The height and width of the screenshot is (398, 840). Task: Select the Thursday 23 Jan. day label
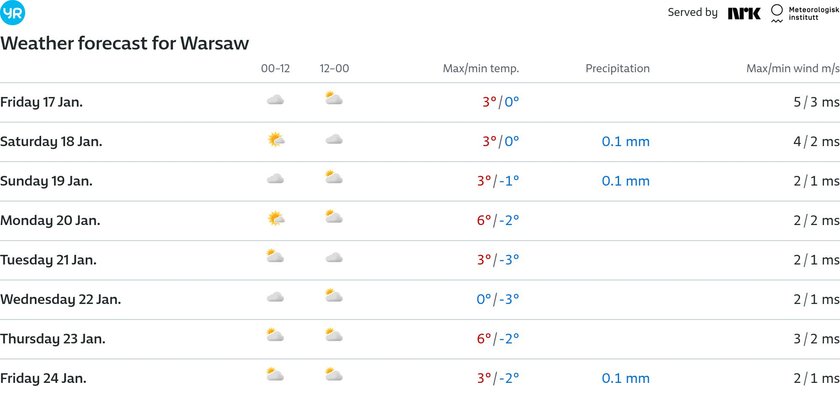tap(52, 339)
